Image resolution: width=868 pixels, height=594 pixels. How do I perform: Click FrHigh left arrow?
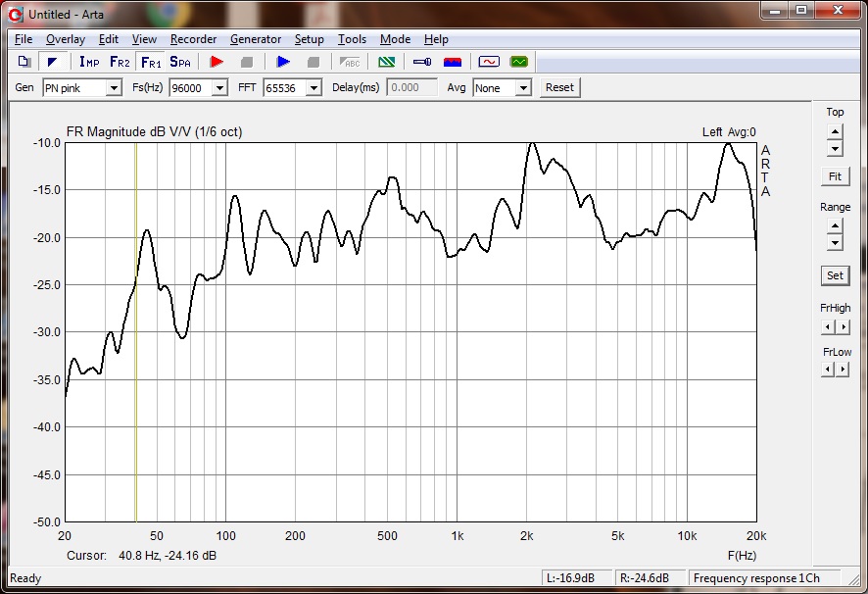(x=828, y=327)
